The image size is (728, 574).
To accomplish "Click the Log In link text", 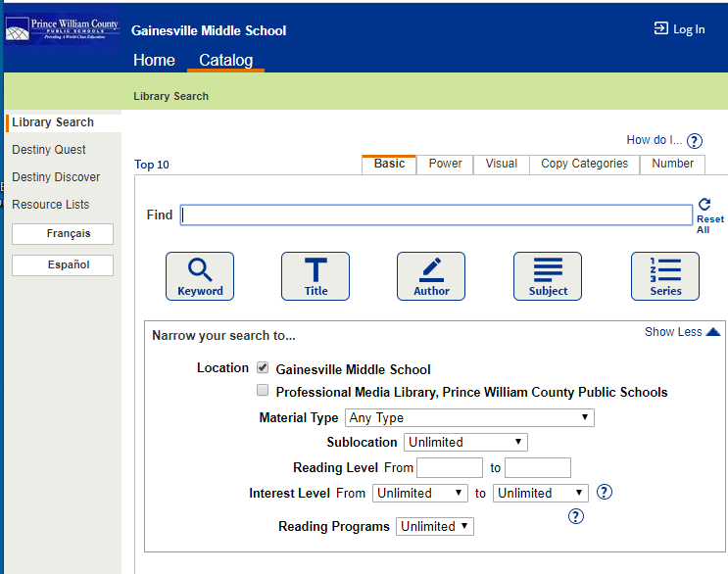I will point(689,29).
